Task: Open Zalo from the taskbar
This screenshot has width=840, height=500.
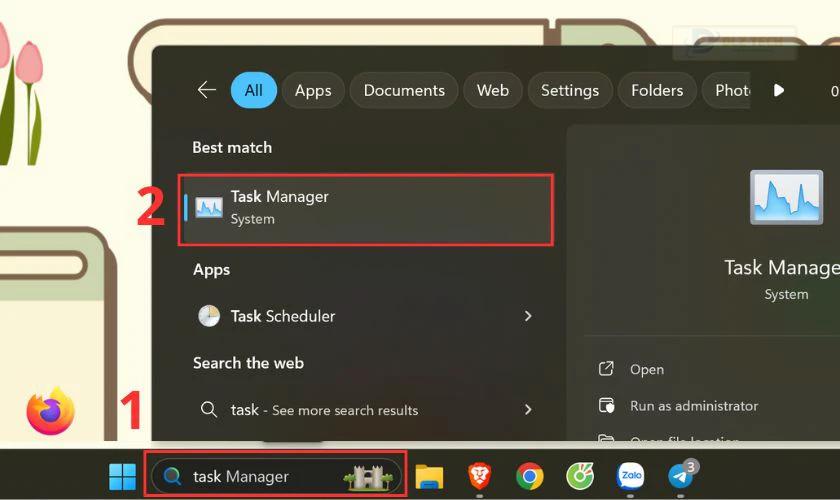Action: pos(630,476)
